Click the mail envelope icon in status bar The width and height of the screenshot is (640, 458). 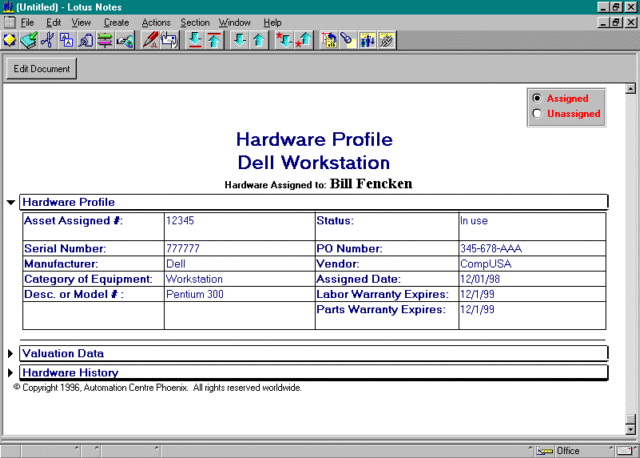[624, 451]
